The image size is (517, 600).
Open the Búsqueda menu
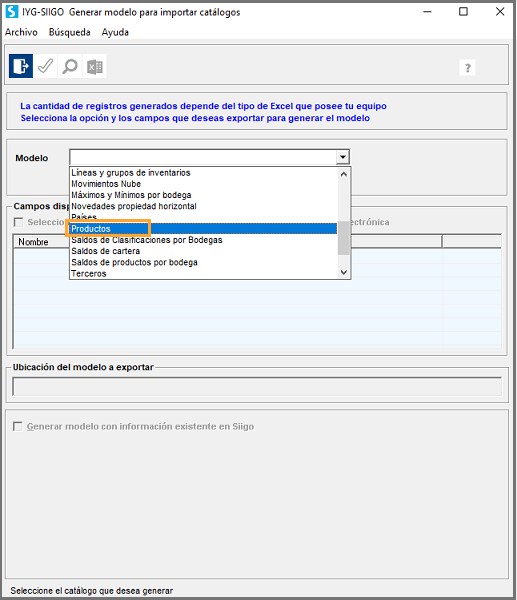click(70, 32)
